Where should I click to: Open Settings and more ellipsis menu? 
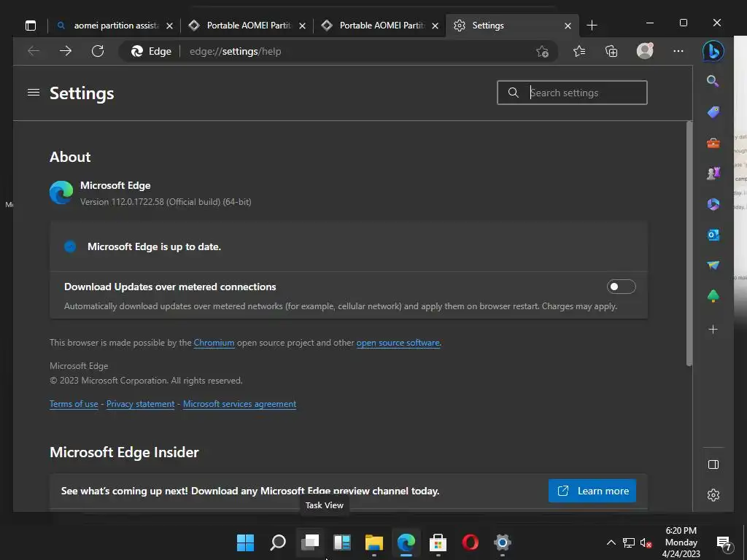tap(678, 51)
